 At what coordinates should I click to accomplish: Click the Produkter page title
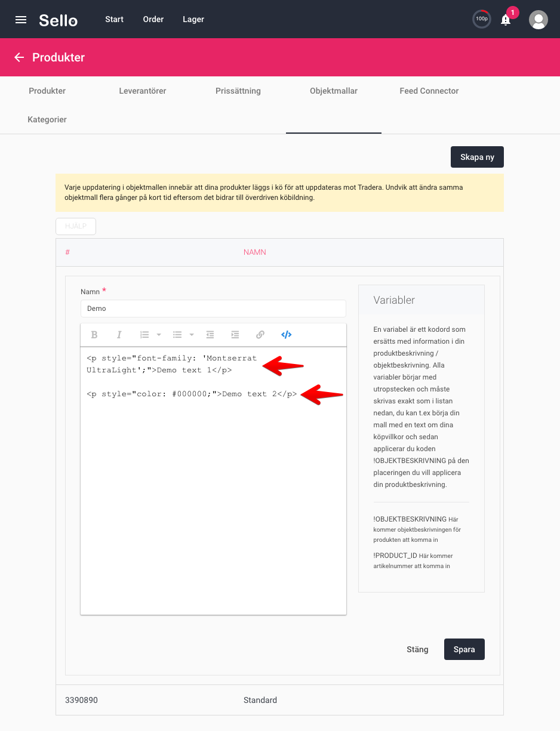[x=59, y=57]
